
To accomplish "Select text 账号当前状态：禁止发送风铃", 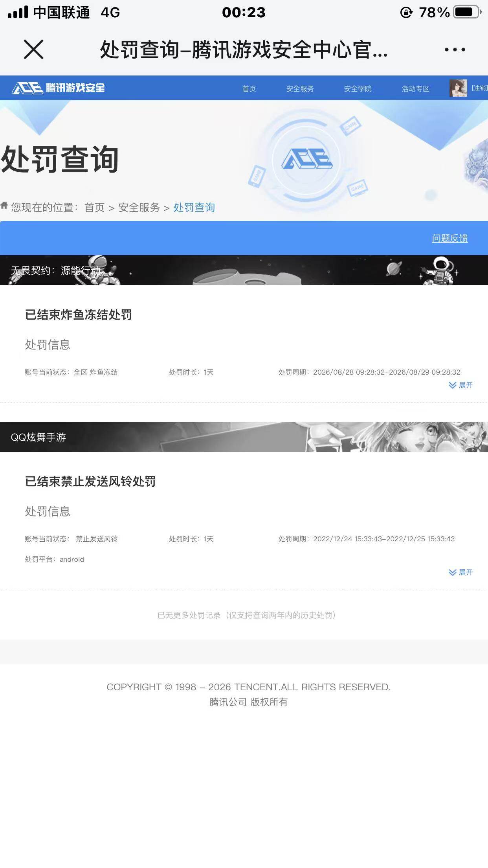I will tap(71, 539).
